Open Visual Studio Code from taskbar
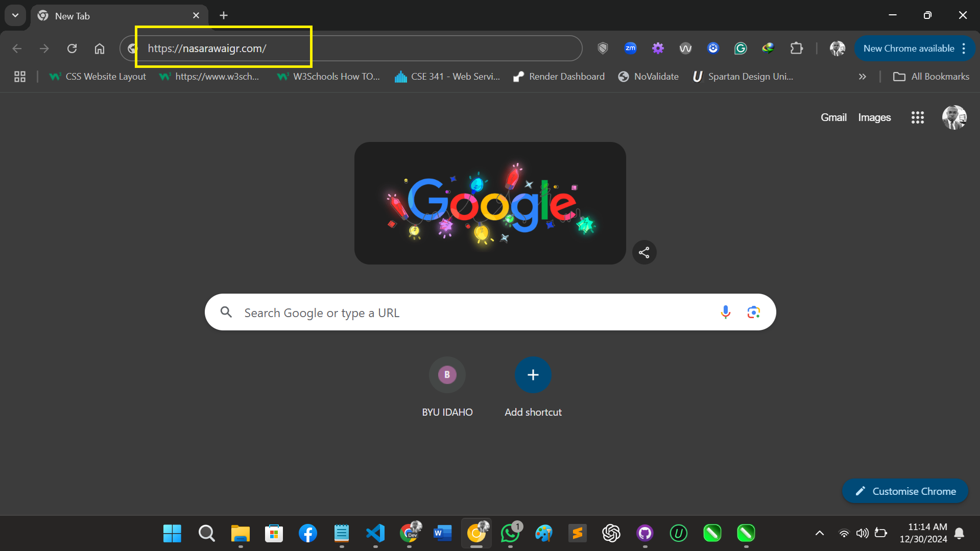 coord(375,534)
